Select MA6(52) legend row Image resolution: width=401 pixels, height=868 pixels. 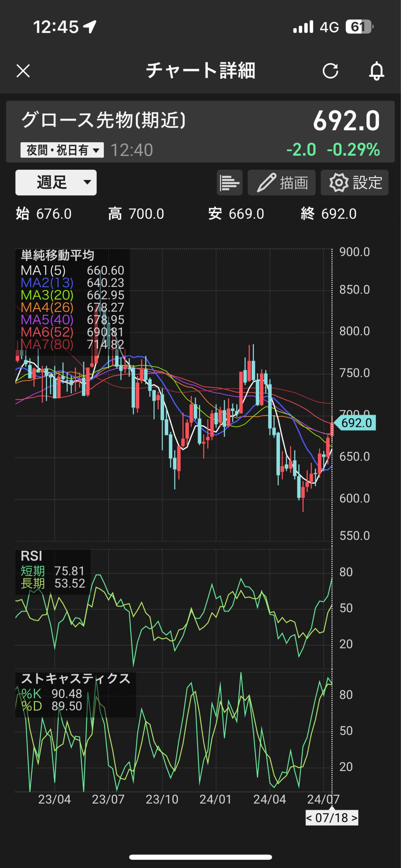[x=72, y=332]
